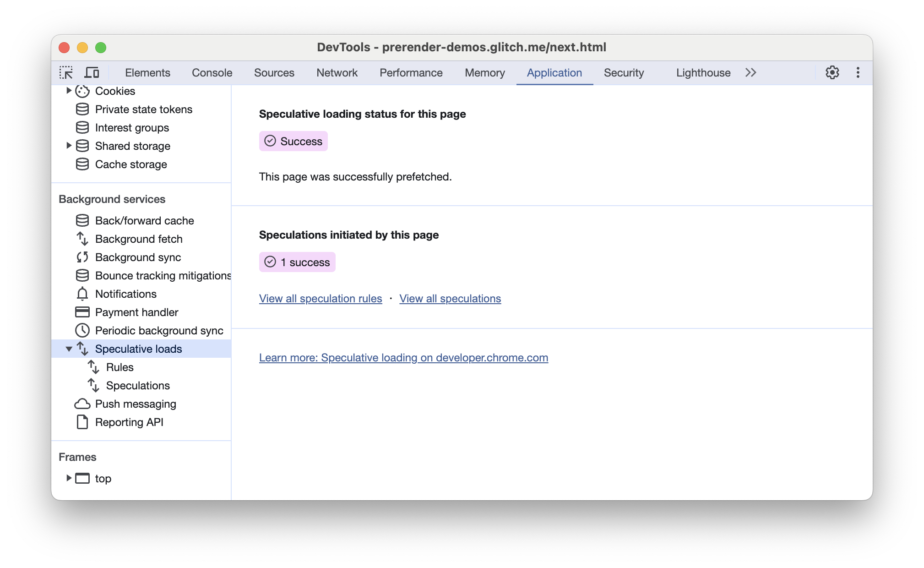The height and width of the screenshot is (568, 924).
Task: Click the cursor/inspect element icon
Action: [x=67, y=73]
